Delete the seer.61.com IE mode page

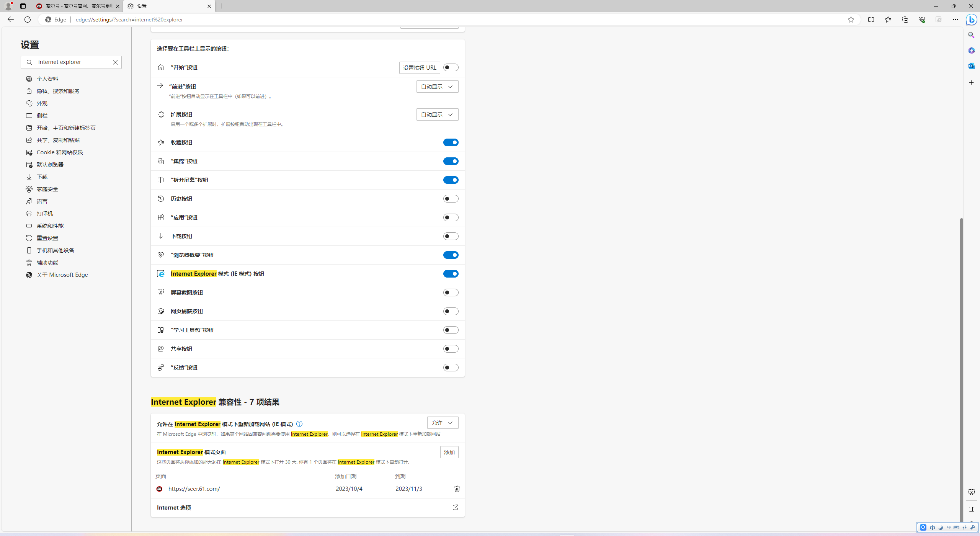pos(457,489)
